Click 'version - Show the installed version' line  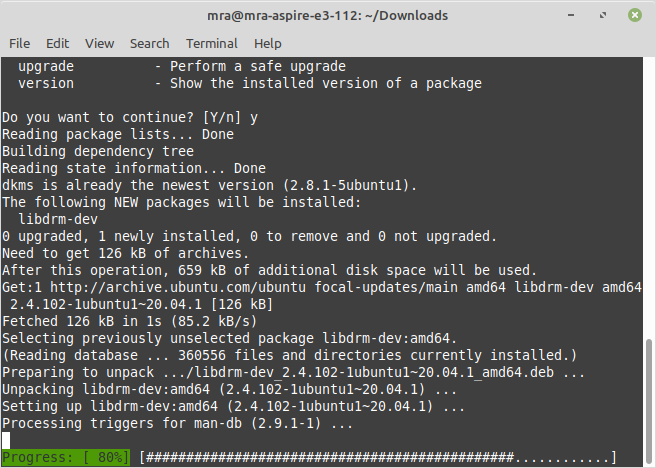[250, 83]
